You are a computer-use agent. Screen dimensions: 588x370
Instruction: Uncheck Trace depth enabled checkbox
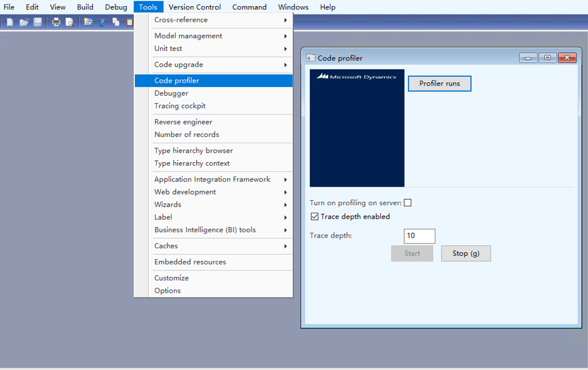(315, 216)
